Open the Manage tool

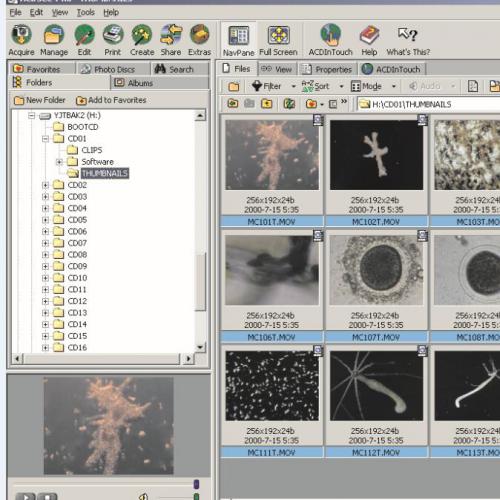point(54,40)
